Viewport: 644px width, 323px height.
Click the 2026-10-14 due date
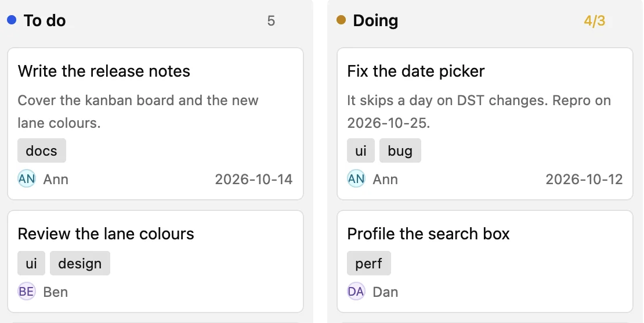click(x=254, y=179)
